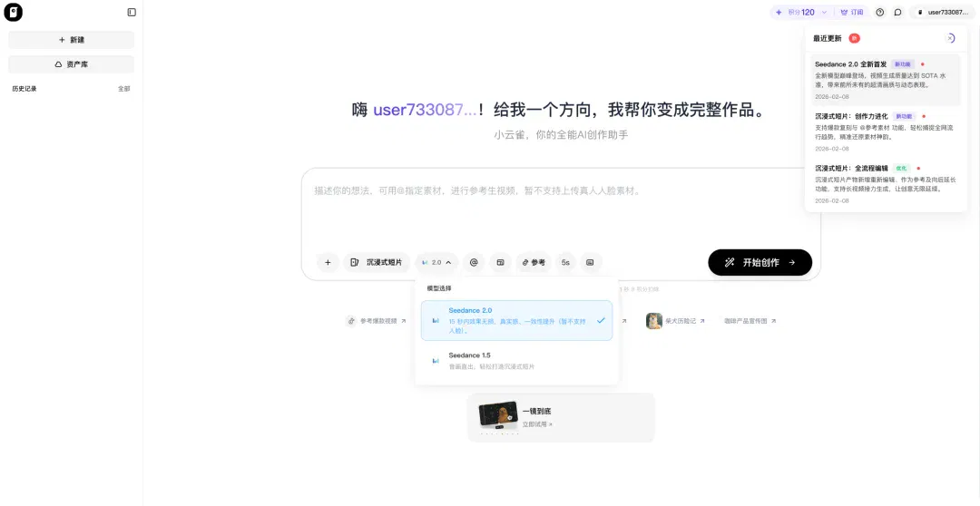Click the 模型选择 dropdown header label
The height and width of the screenshot is (506, 980).
tap(439, 288)
